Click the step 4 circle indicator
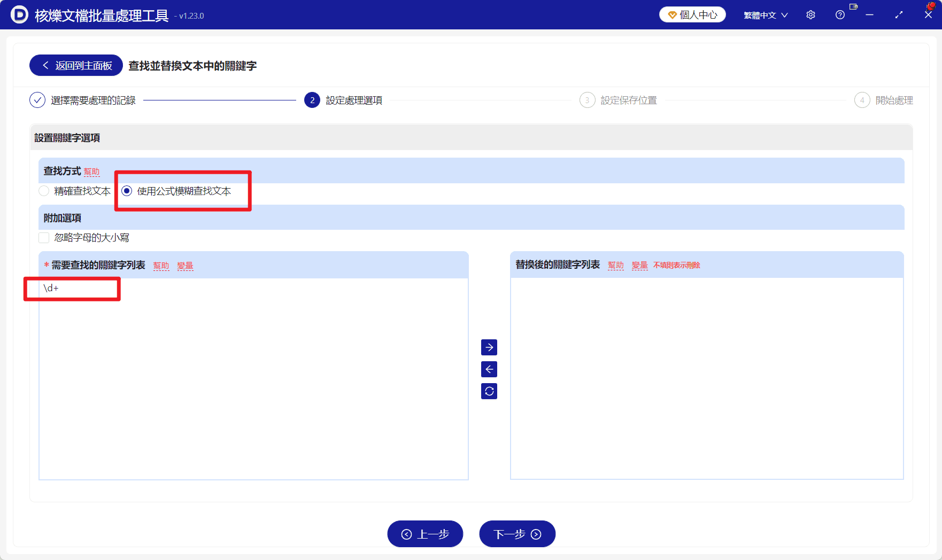The width and height of the screenshot is (942, 560). pyautogui.click(x=862, y=100)
